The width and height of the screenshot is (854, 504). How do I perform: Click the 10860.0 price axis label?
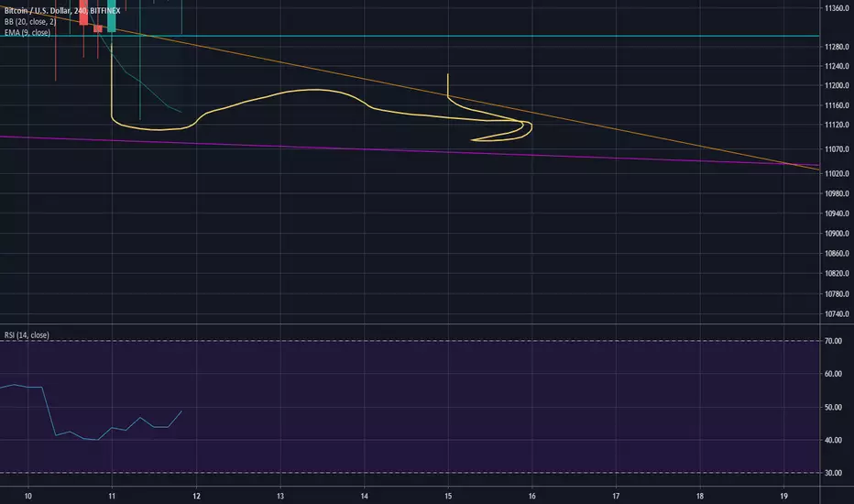[837, 253]
